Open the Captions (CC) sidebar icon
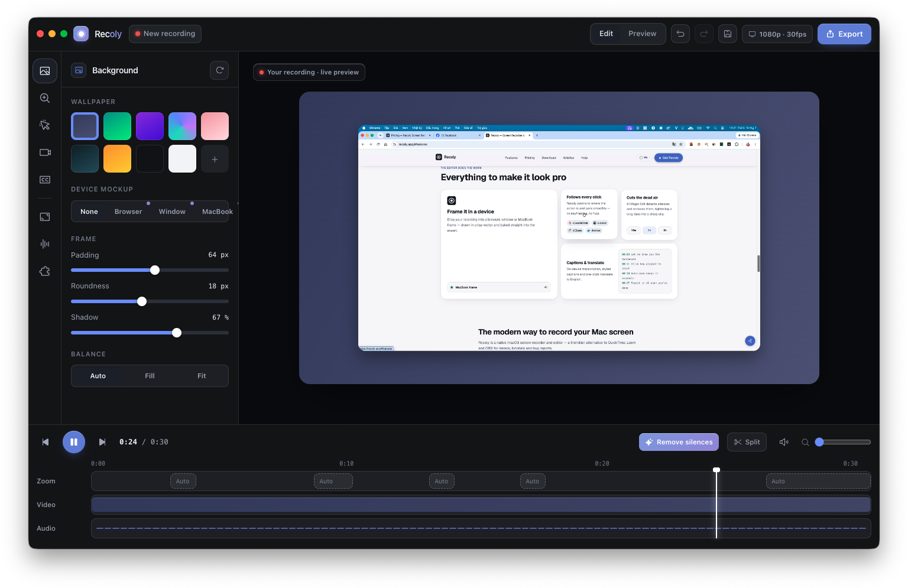The image size is (908, 588). (x=45, y=180)
